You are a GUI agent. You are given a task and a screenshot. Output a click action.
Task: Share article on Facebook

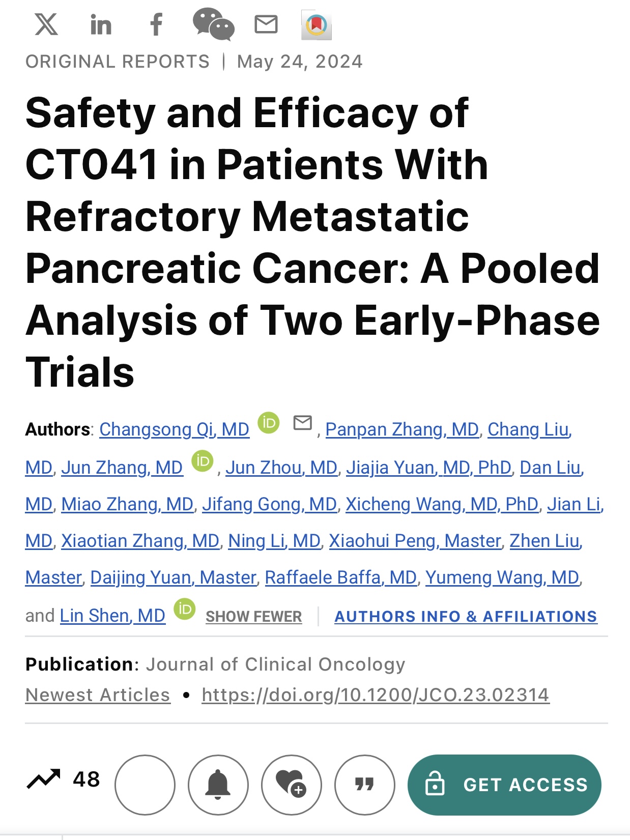tap(157, 24)
